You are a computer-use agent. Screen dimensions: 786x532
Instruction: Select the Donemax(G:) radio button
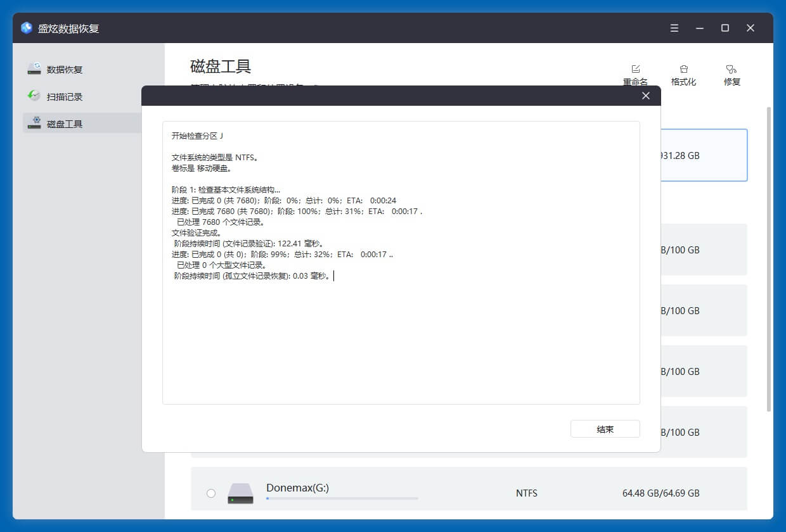tap(211, 493)
